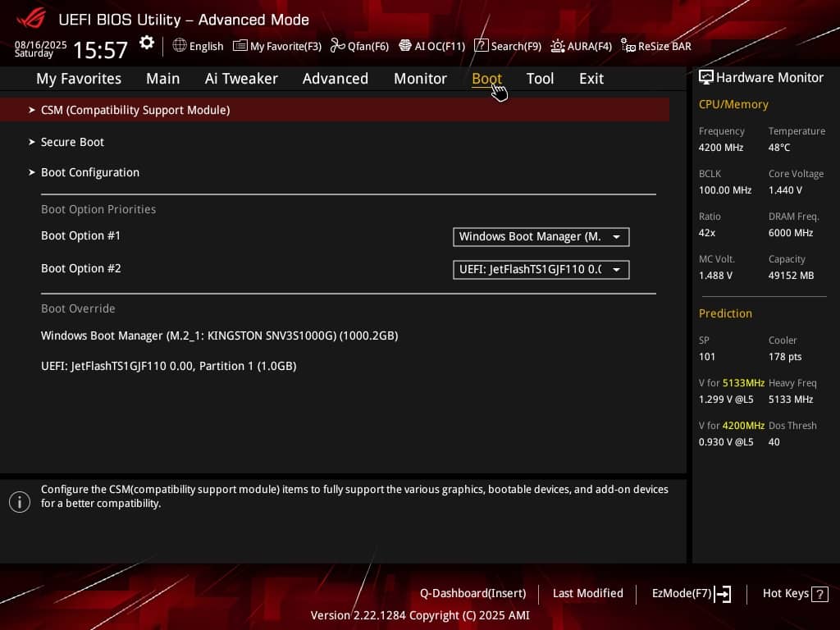Open the Tool tab
This screenshot has height=630, width=840.
pyautogui.click(x=540, y=79)
